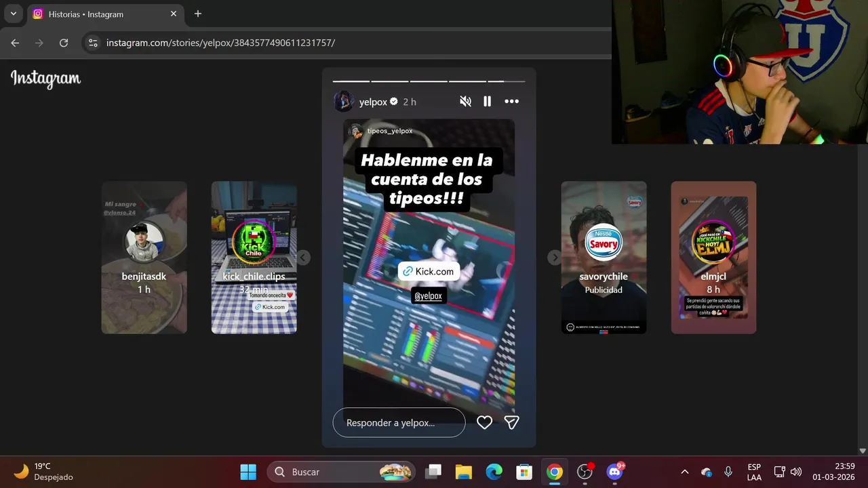This screenshot has height=488, width=868.
Task: View site information icon in address bar
Action: pos(94,43)
